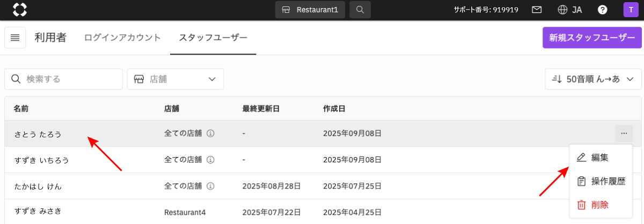Click 2025年08月28日 last-updated cell

pyautogui.click(x=272, y=186)
